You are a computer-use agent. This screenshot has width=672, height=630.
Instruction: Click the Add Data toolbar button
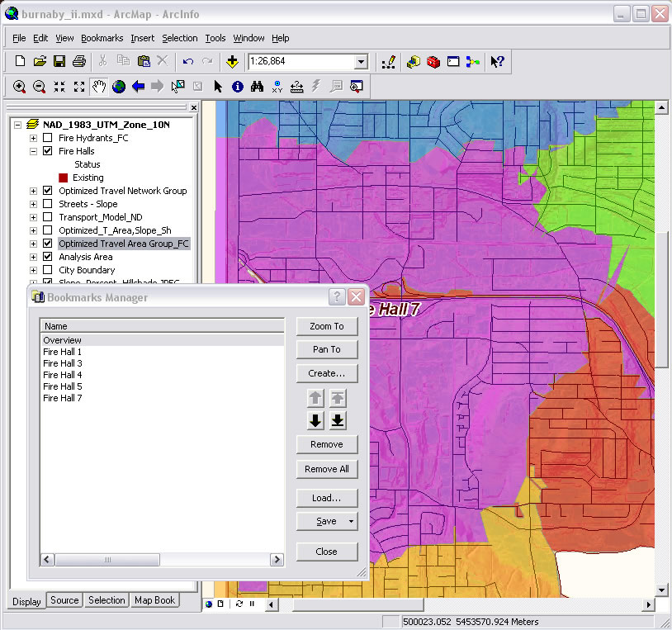click(x=233, y=61)
